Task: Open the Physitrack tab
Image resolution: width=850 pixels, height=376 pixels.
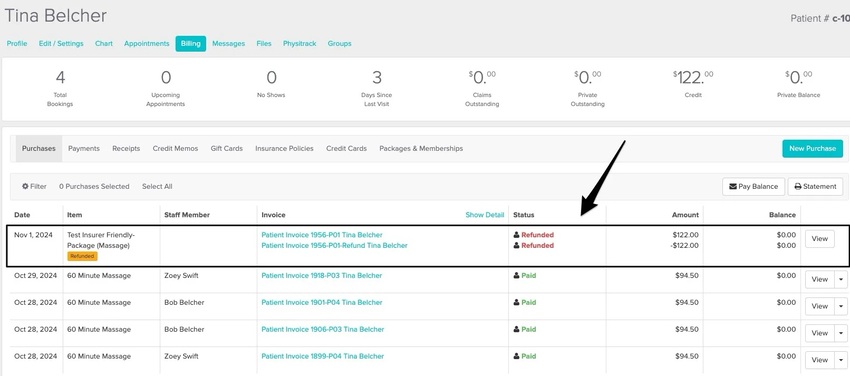Action: [299, 43]
